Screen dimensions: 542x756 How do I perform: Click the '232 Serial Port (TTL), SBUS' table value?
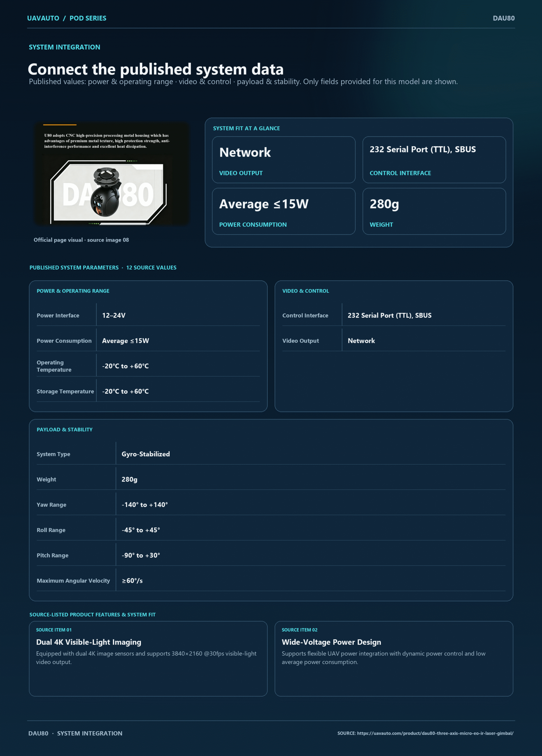pos(390,315)
